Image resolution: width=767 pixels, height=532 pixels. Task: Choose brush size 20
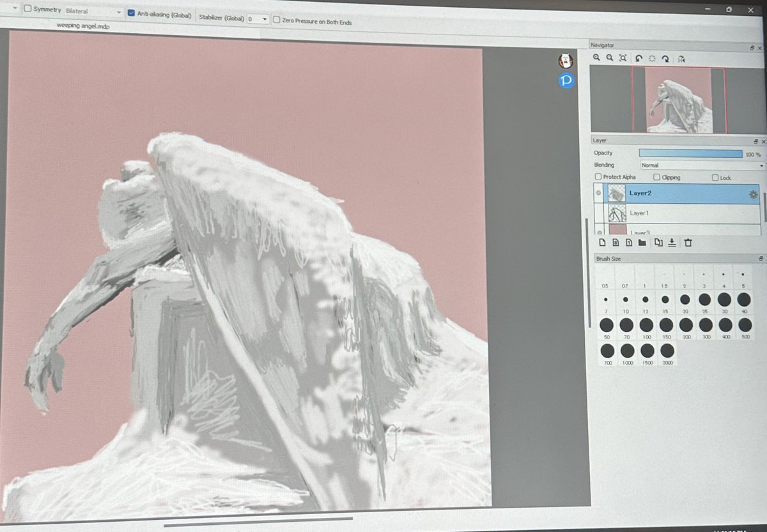(x=685, y=302)
